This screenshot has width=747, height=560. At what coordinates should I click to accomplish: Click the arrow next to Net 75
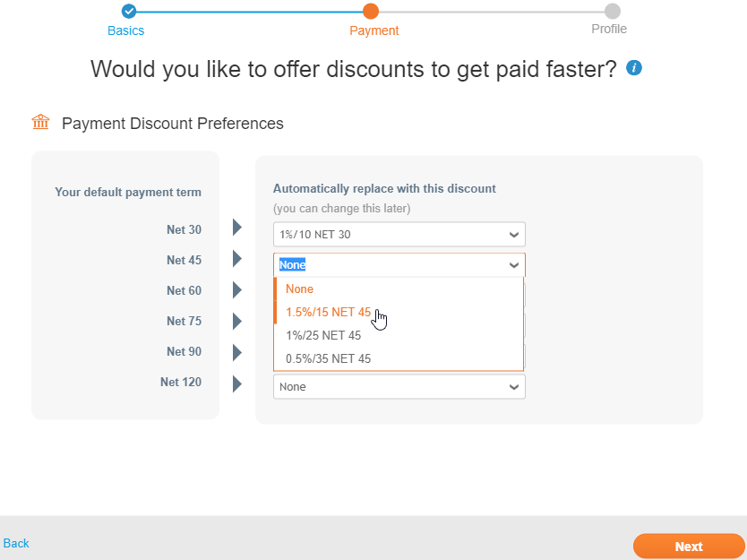point(237,322)
